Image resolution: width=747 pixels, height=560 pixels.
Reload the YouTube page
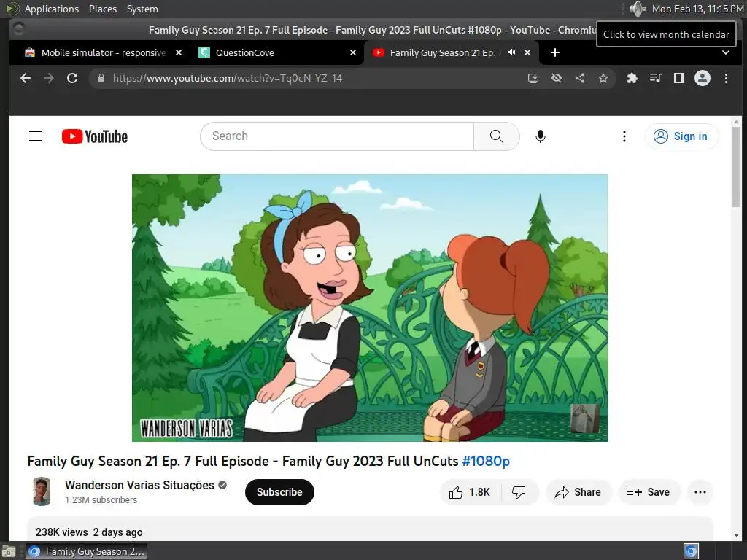[72, 78]
